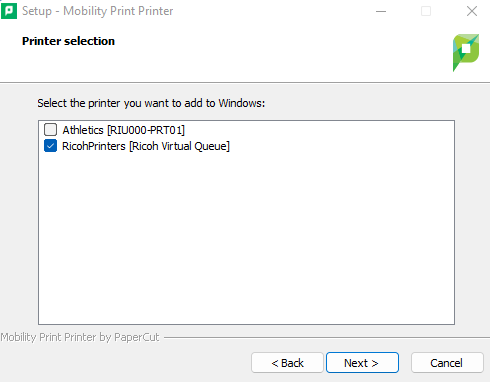This screenshot has height=382, width=490.
Task: Select the RicohPrinters [Ricoh Virtual Queue] label text
Action: 146,146
